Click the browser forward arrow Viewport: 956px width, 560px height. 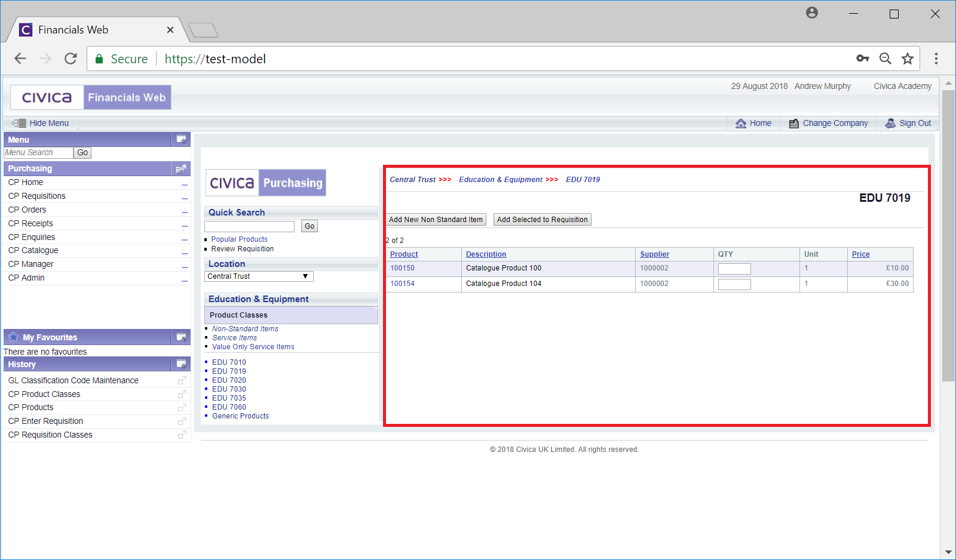(45, 59)
